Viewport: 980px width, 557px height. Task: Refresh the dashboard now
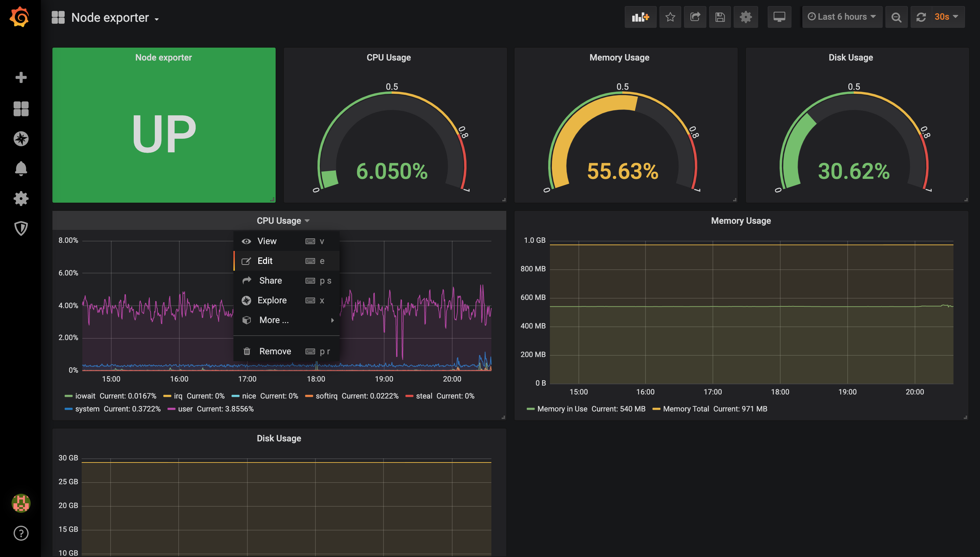(921, 17)
